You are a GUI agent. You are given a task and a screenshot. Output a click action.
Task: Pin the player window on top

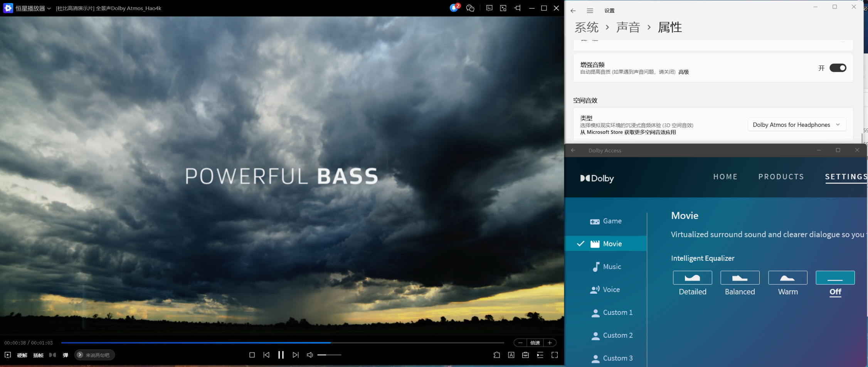(517, 8)
